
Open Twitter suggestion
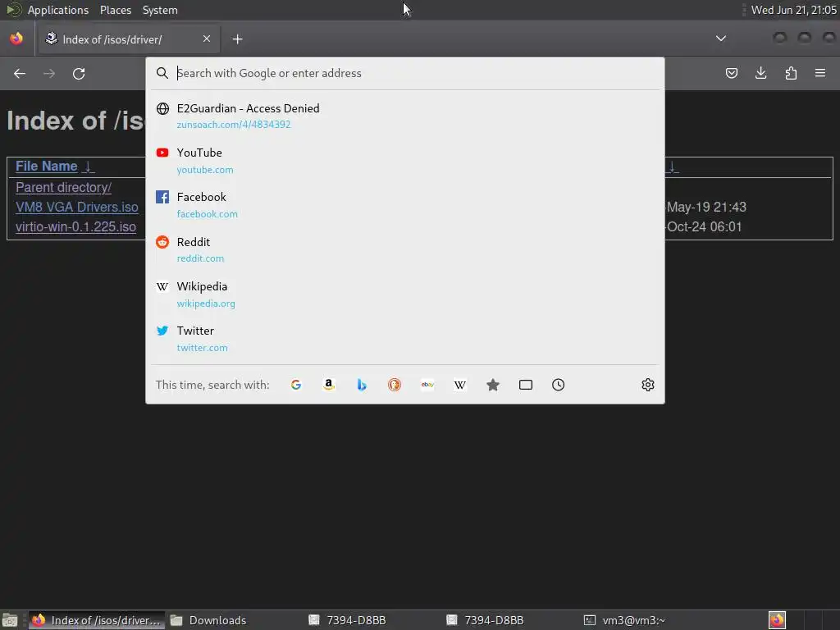(x=405, y=339)
